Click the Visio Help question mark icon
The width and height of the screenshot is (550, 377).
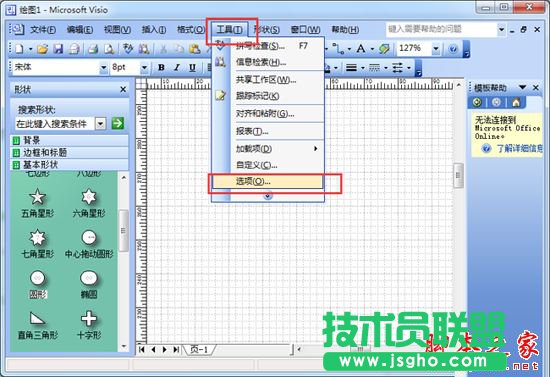tap(453, 49)
